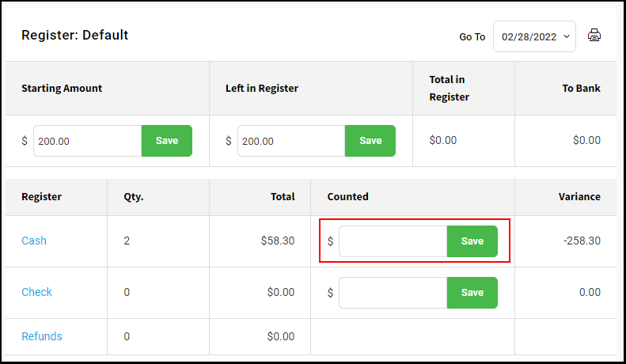This screenshot has height=364, width=626.
Task: Open the Refunds link
Action: point(42,336)
